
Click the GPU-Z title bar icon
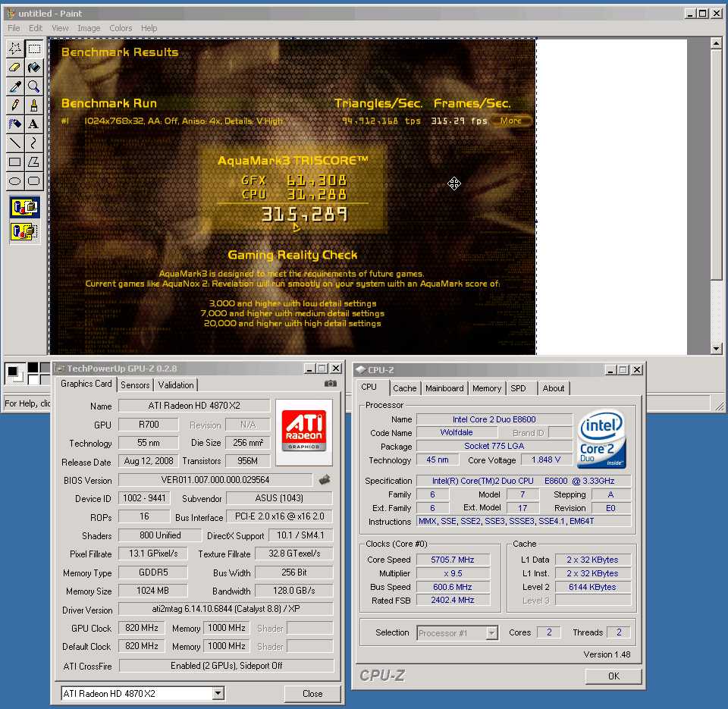tap(60, 369)
